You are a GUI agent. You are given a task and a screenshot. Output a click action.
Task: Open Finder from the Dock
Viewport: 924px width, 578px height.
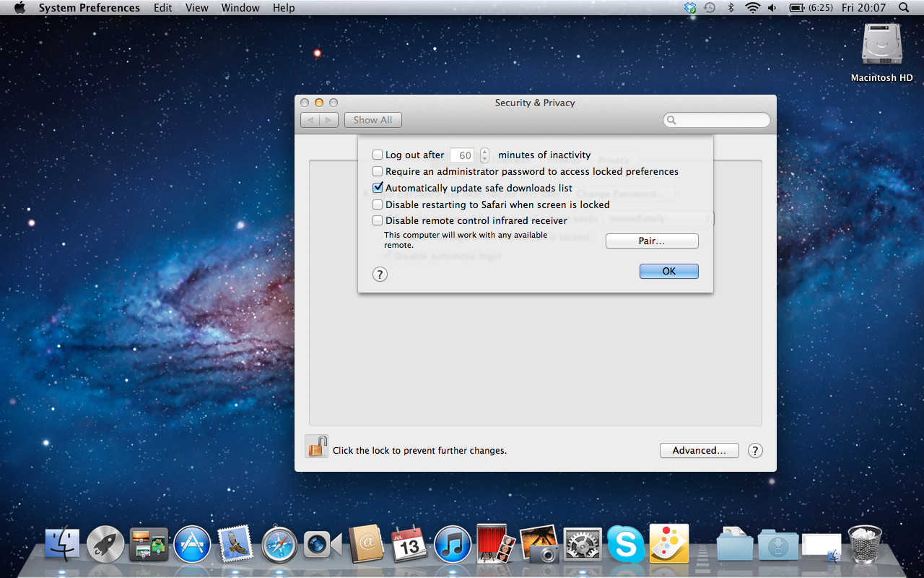62,543
